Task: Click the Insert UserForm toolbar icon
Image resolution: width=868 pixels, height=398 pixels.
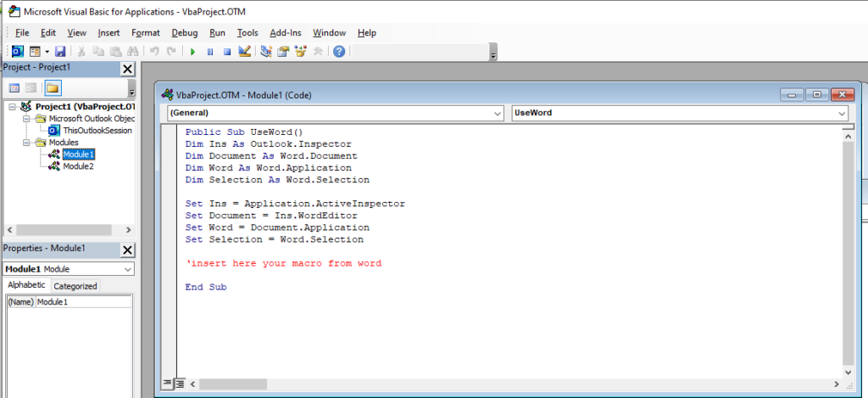Action: click(35, 52)
